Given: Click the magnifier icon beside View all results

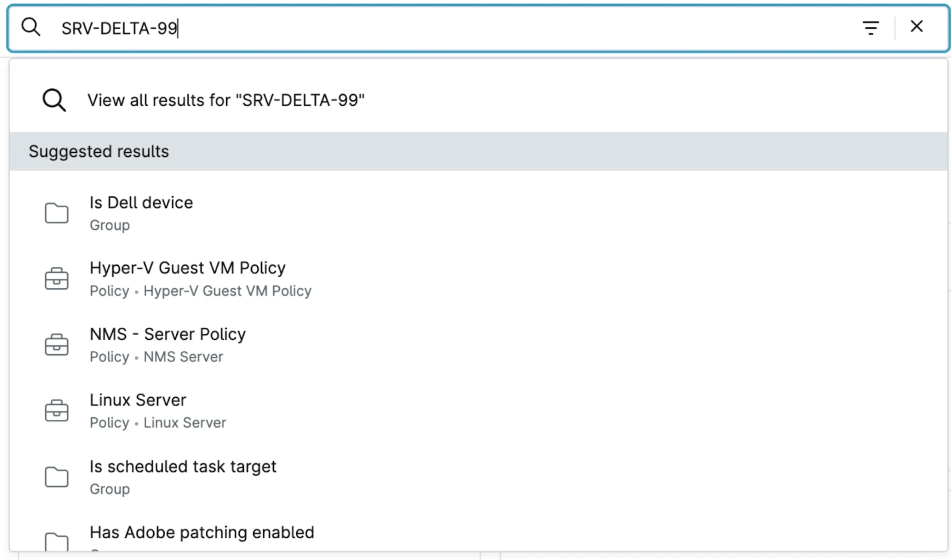Looking at the screenshot, I should pos(54,100).
